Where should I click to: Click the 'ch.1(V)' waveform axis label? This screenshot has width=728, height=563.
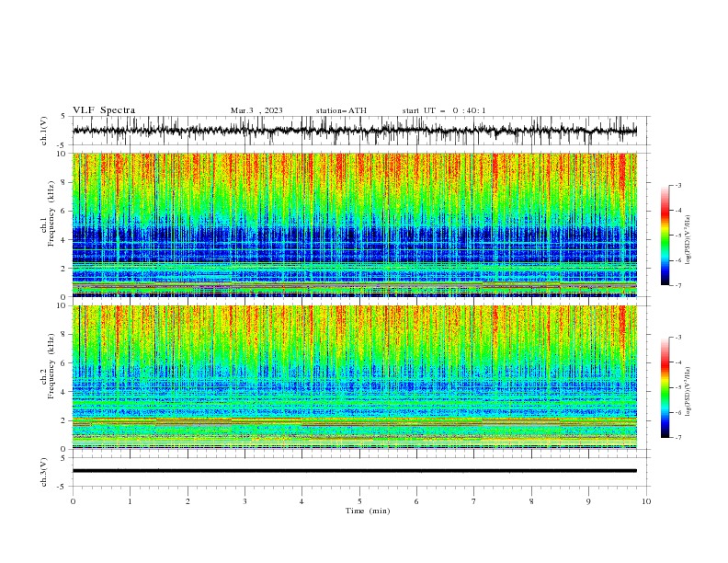pyautogui.click(x=44, y=131)
